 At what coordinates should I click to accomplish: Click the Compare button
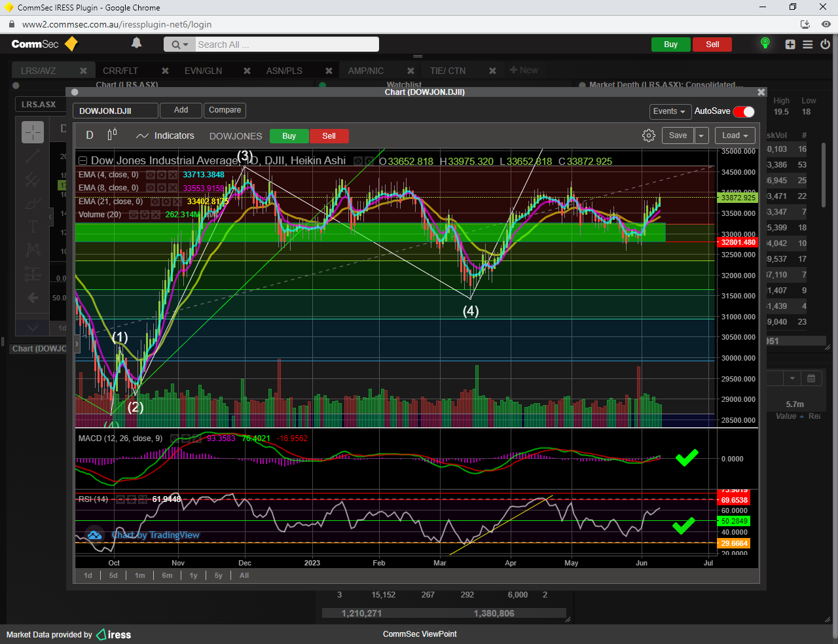pyautogui.click(x=225, y=111)
